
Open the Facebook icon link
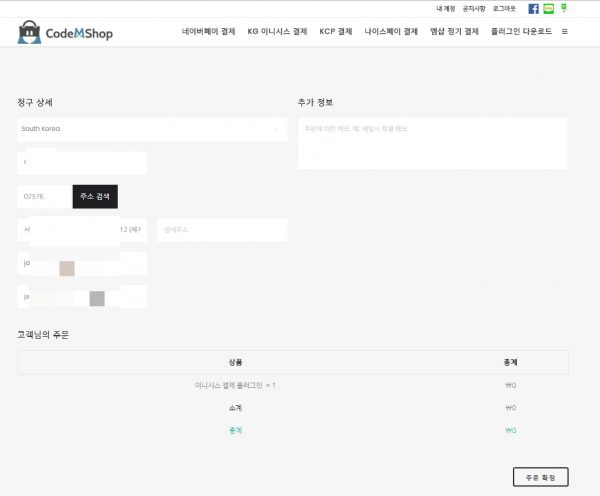[533, 9]
